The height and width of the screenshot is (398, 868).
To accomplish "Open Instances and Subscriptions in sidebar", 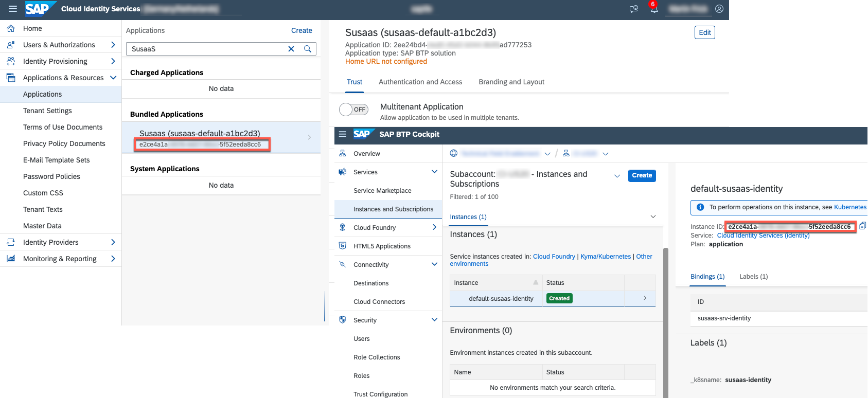I will coord(388,209).
